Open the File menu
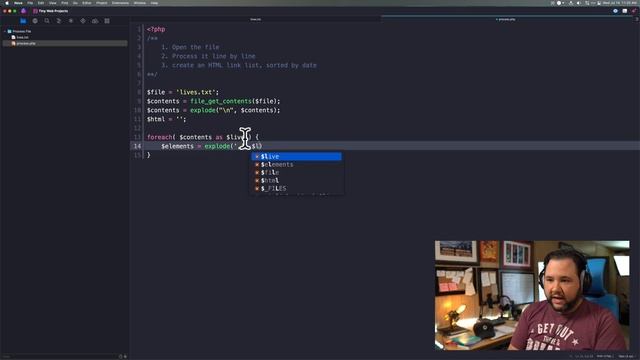The image size is (640, 360). point(30,3)
